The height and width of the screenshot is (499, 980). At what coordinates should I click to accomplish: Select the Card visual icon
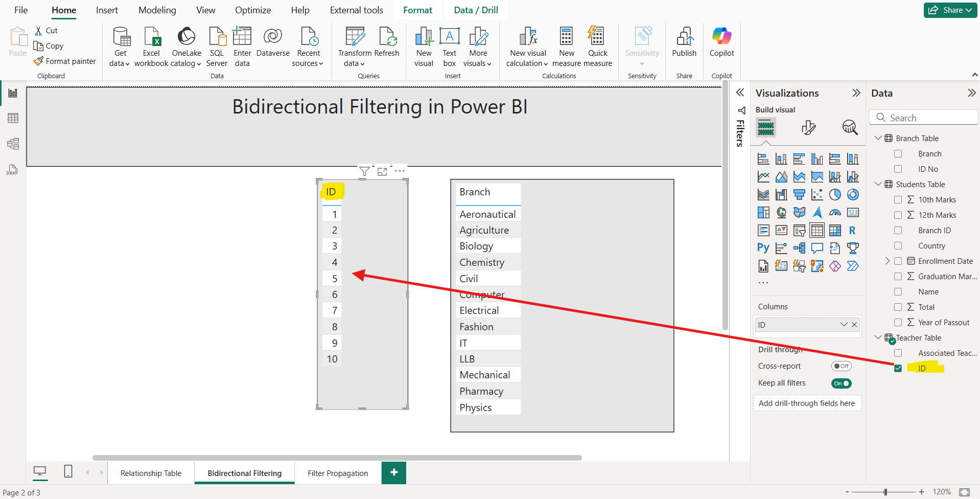click(x=852, y=212)
